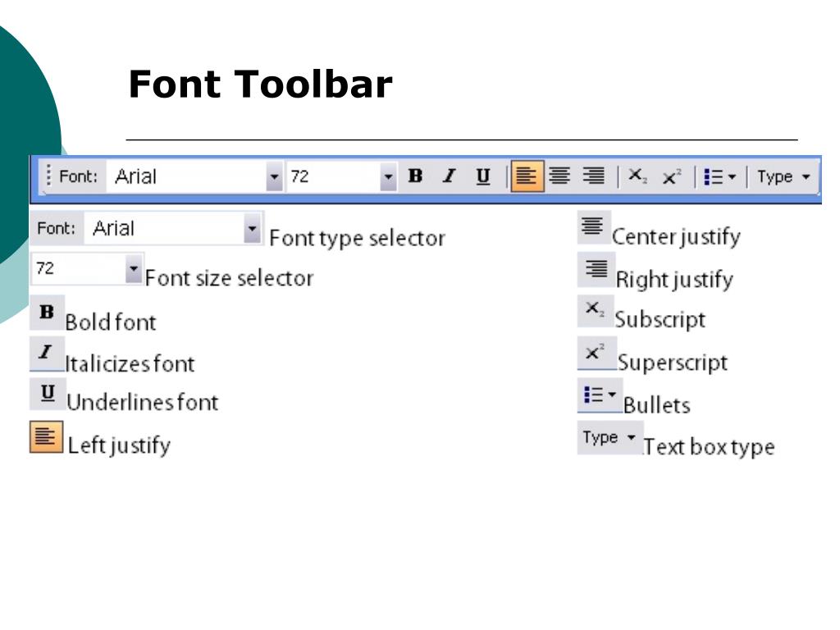Click the icon beside 'Subscript' label
This screenshot has height=630, width=840.
tap(596, 310)
